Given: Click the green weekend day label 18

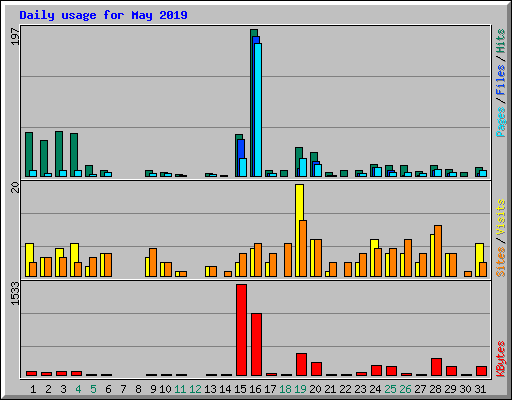Looking at the screenshot, I should 285,389.
